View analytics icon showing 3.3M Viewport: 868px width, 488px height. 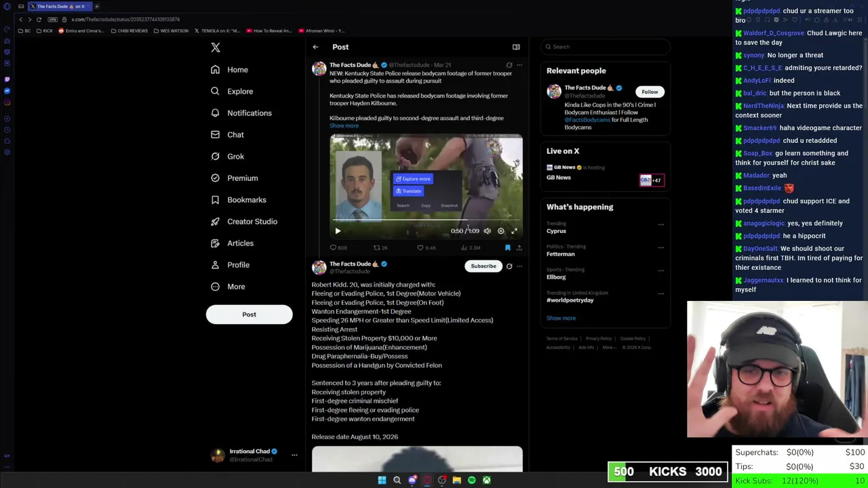470,248
